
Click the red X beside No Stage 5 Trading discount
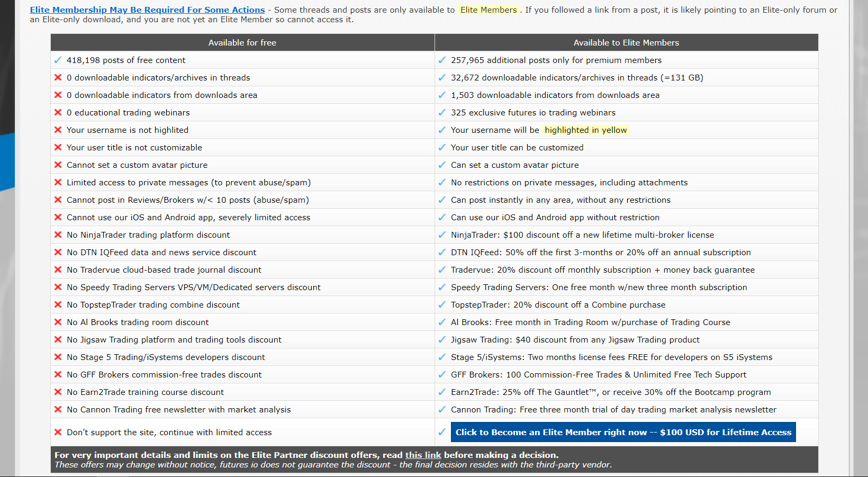(58, 357)
